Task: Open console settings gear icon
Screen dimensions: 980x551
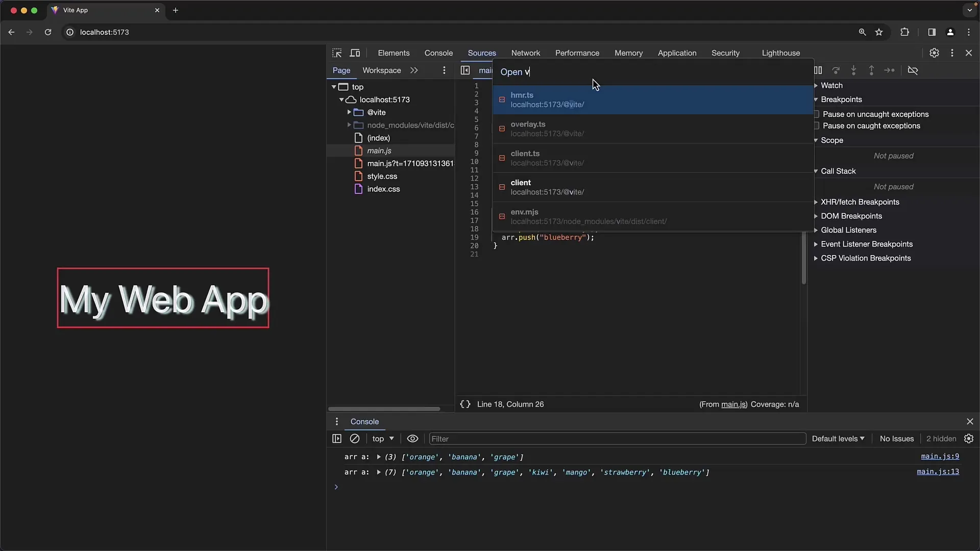Action: point(969,439)
